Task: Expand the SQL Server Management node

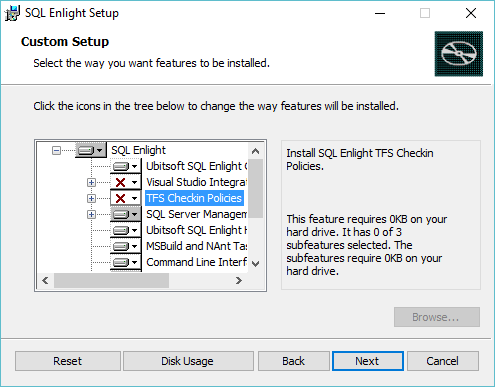Action: [91, 214]
